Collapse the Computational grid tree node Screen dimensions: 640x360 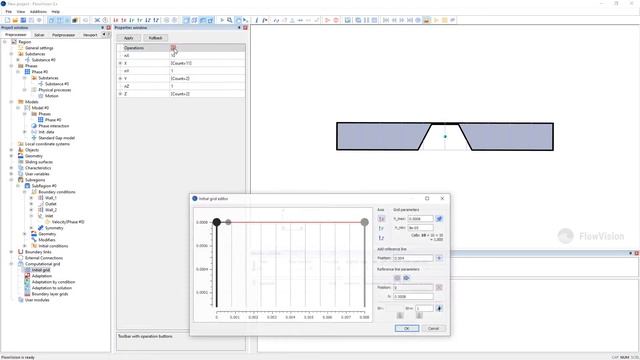[x=11, y=264]
